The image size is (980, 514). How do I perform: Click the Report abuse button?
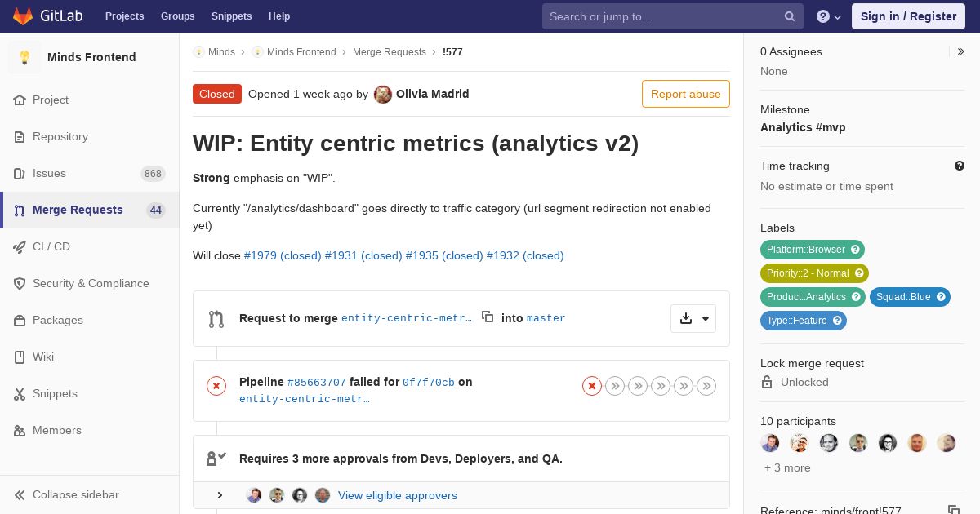(x=685, y=94)
